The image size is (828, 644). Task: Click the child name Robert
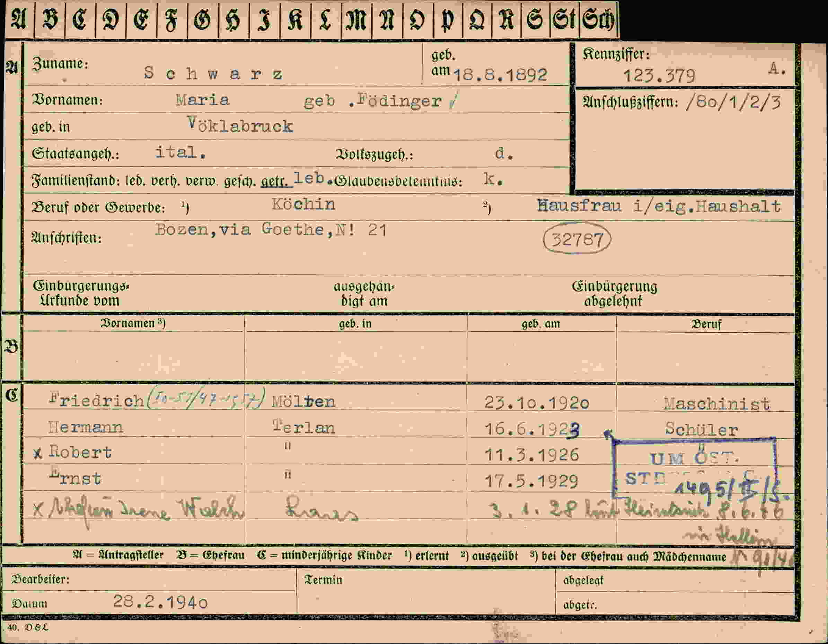tap(80, 452)
